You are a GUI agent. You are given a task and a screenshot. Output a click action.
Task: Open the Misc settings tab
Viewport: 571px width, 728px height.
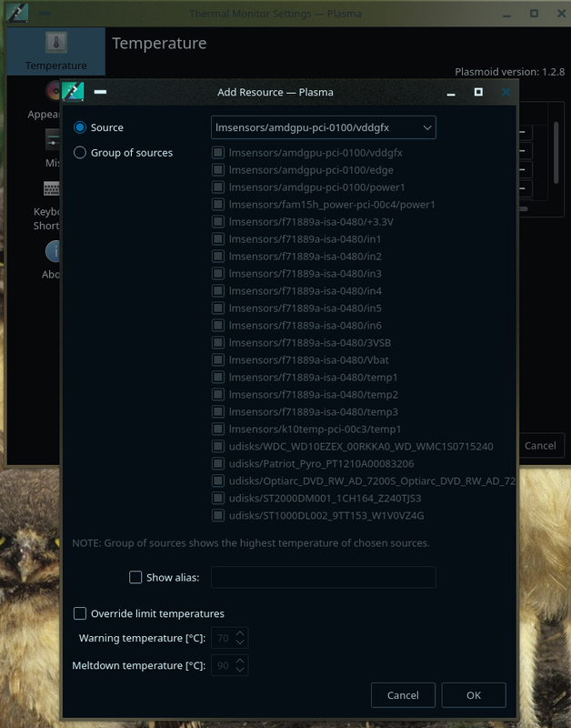[52, 148]
